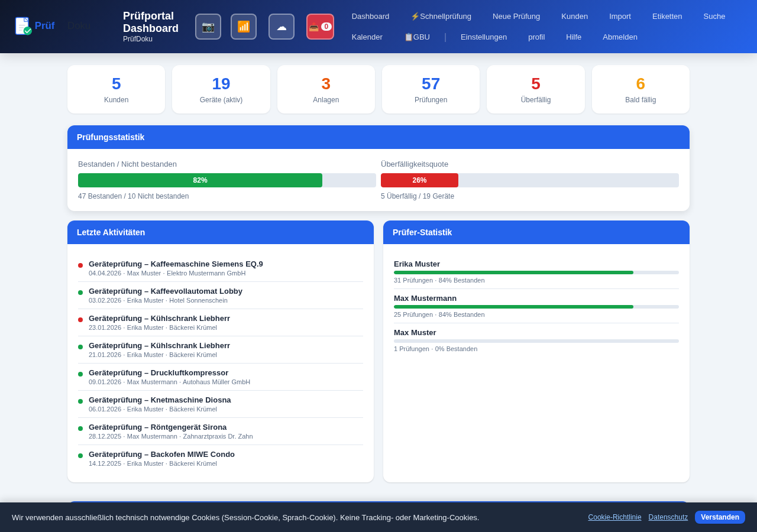Image resolution: width=757 pixels, height=532 pixels.
Task: Click green status dot beside Kaffeevollautomat Lobby
Action: tap(80, 293)
